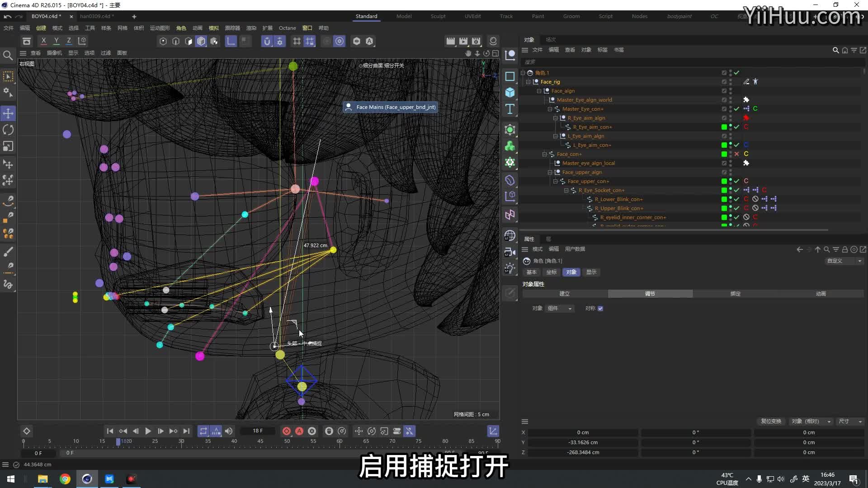Open Edit Render Settings icon
This screenshot has height=488, width=868.
click(476, 41)
